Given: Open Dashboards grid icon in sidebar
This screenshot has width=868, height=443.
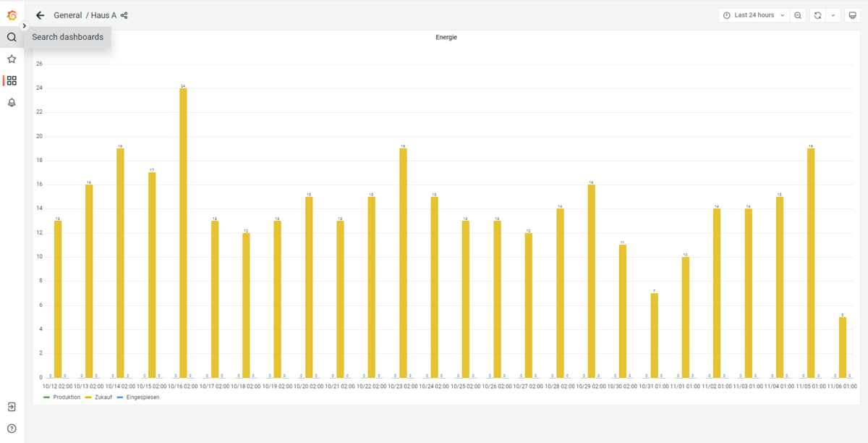Looking at the screenshot, I should click(x=12, y=81).
